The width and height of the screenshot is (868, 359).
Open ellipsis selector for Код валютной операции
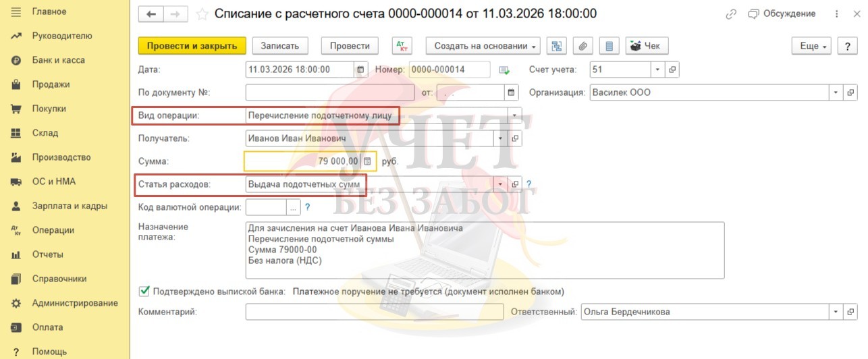click(x=293, y=207)
